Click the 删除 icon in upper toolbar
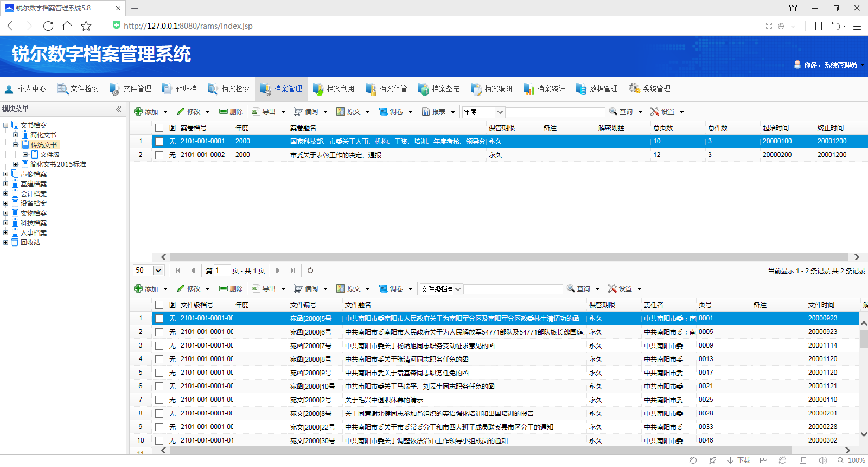 click(x=224, y=111)
